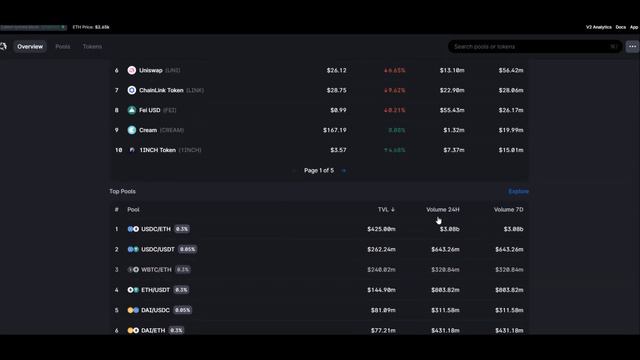The width and height of the screenshot is (640, 360).
Task: Switch to the Tokens tab
Action: tap(92, 47)
